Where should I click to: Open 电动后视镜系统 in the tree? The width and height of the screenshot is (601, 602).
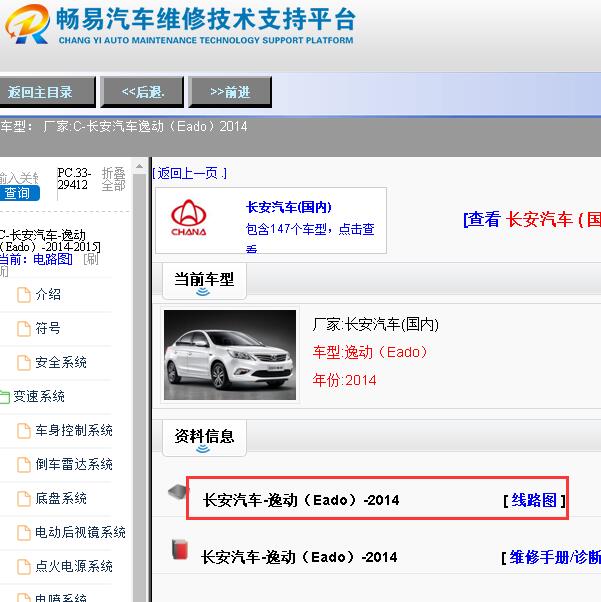pyautogui.click(x=80, y=532)
